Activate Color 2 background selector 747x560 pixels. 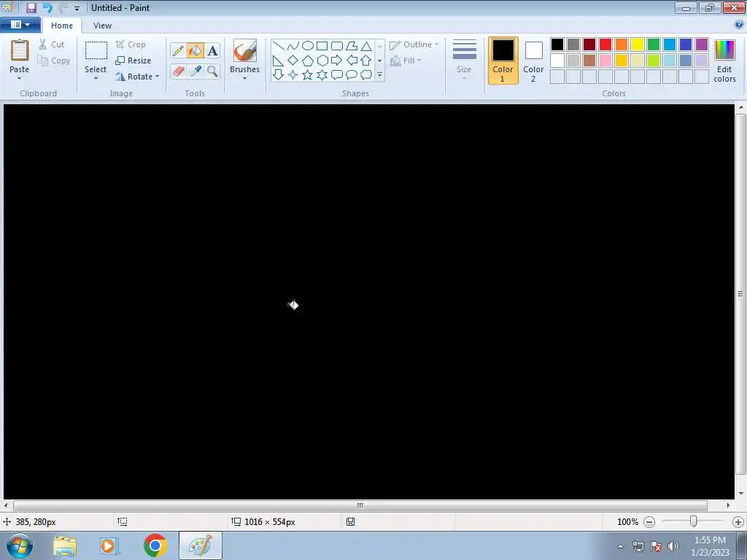533,61
